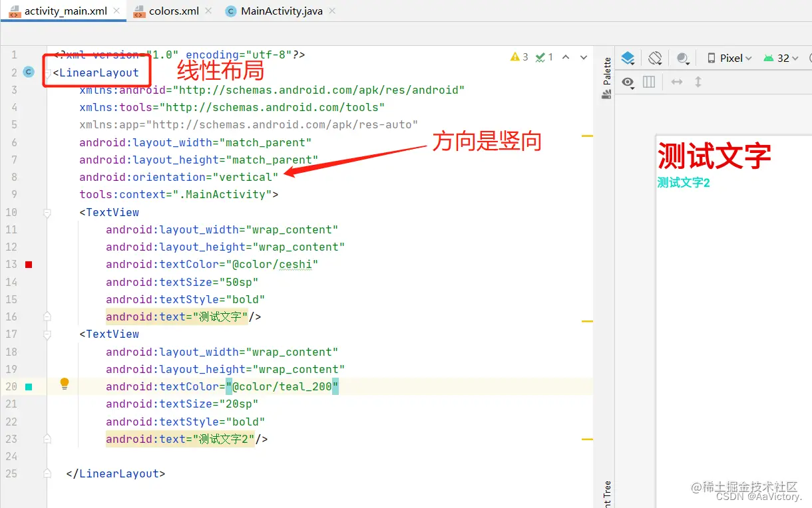Click the fold end marker at line 25

(x=47, y=473)
